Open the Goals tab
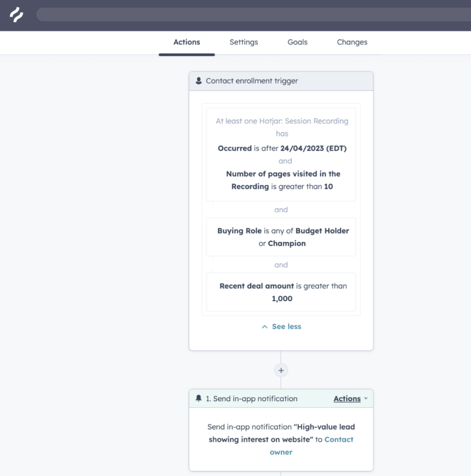Image resolution: width=471 pixels, height=476 pixels. (297, 42)
